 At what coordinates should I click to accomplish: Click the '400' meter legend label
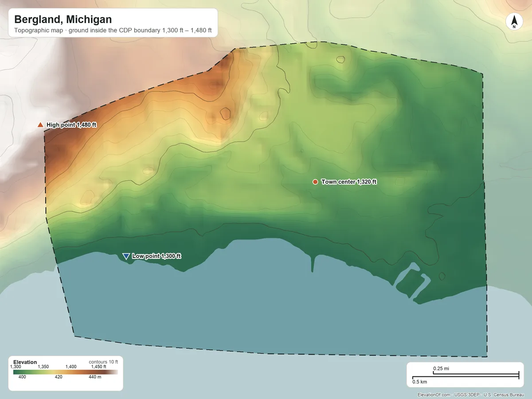(22, 377)
